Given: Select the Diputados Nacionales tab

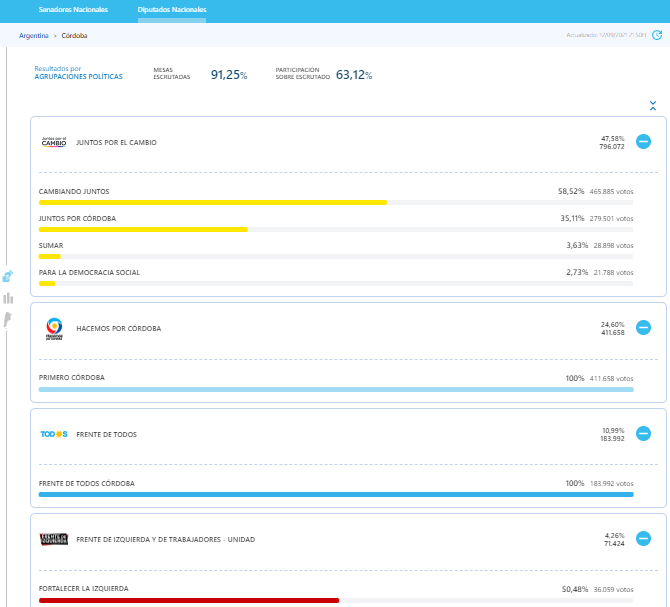Looking at the screenshot, I should (172, 10).
